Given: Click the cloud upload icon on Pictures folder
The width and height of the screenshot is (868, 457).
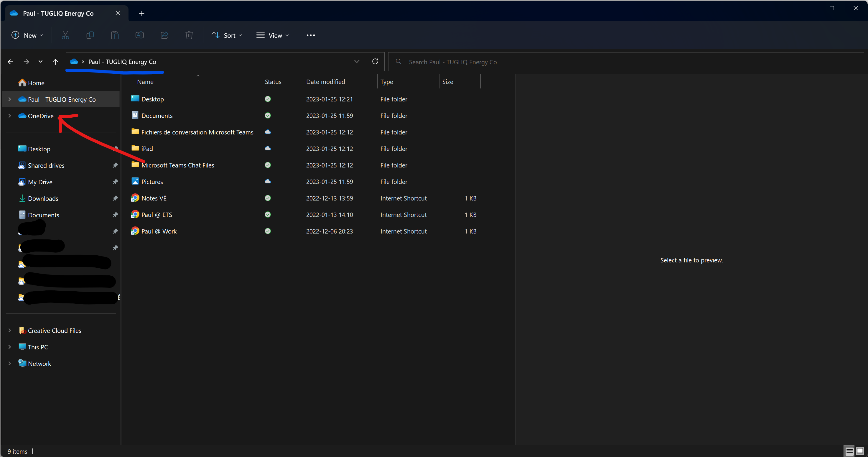Looking at the screenshot, I should 268,181.
